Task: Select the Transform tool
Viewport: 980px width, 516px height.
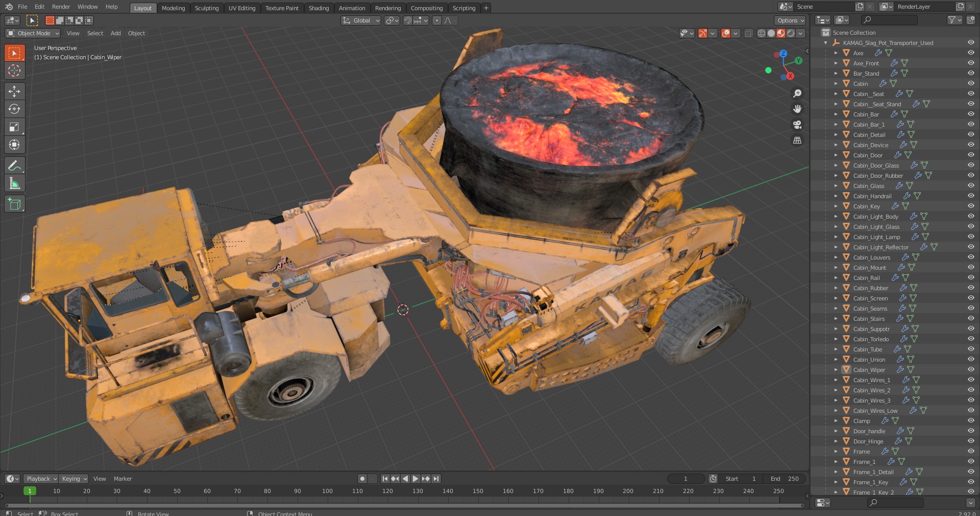Action: tap(14, 145)
